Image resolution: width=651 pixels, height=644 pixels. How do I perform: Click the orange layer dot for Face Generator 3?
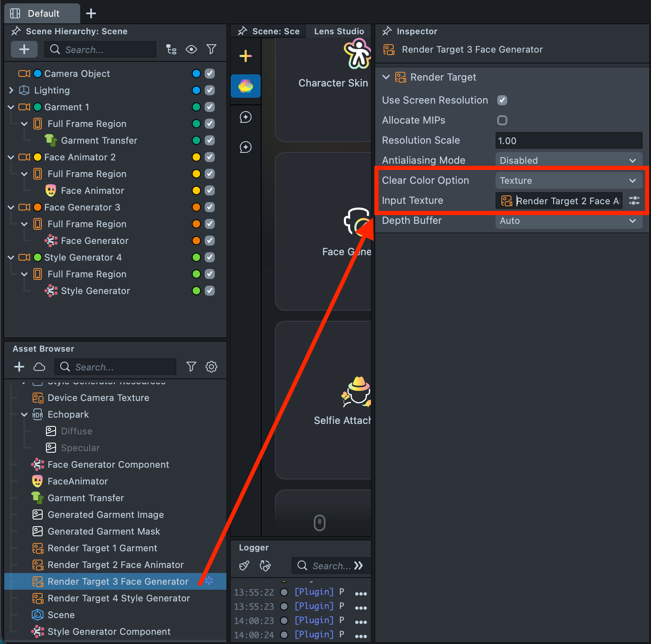[196, 207]
